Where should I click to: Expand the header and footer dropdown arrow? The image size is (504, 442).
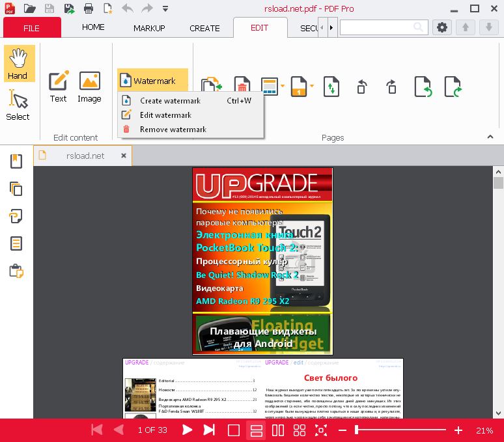pos(283,86)
